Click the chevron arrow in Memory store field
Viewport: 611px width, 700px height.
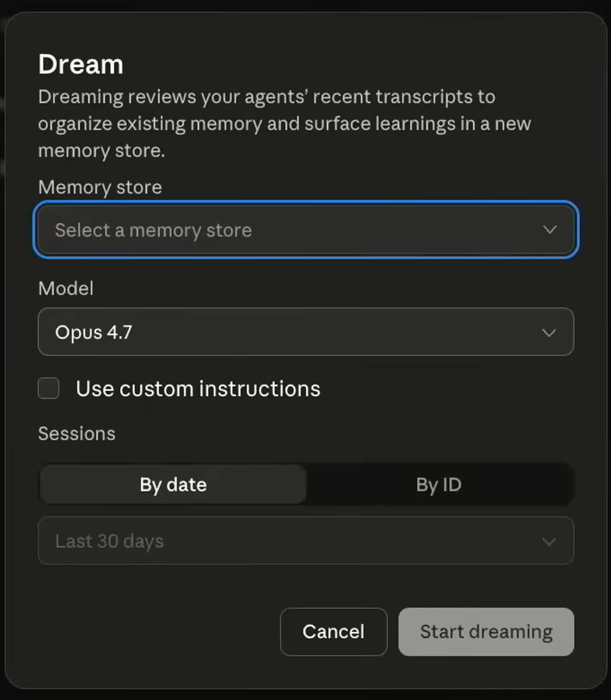tap(549, 230)
